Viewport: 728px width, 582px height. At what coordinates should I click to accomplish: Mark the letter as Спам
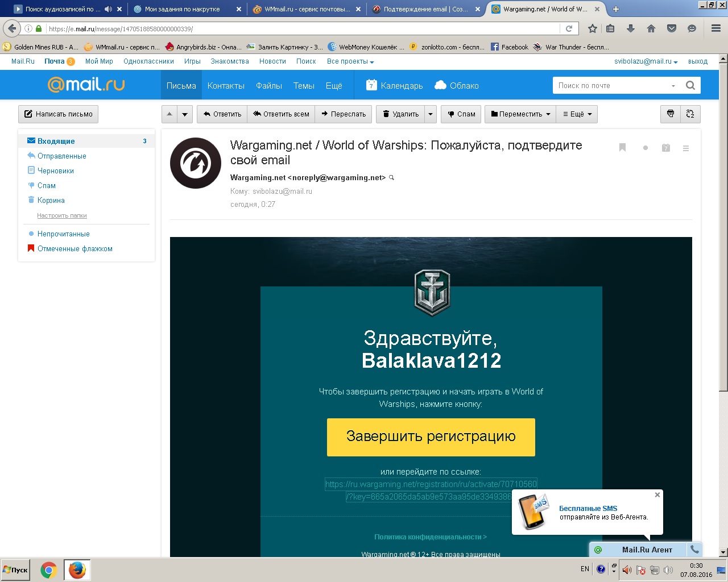(461, 114)
